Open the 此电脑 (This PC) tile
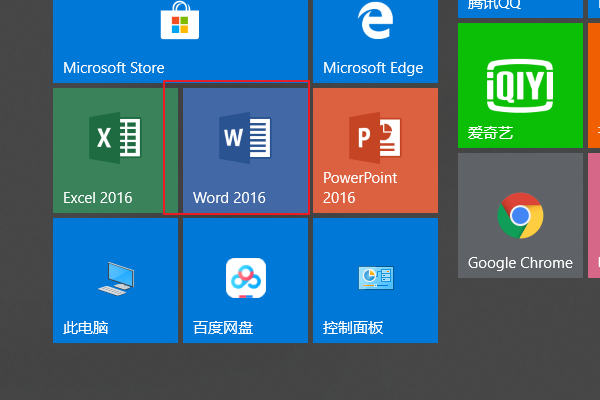600x400 pixels. (x=115, y=281)
